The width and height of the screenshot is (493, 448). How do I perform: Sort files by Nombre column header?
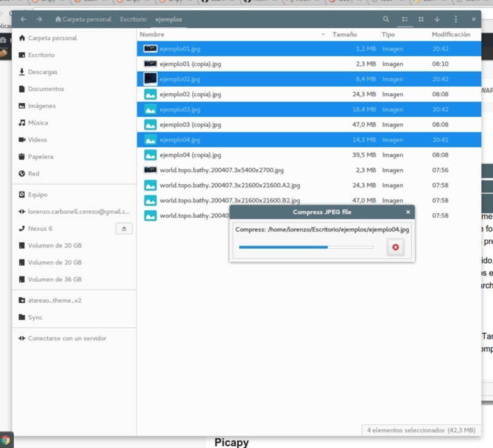click(x=152, y=34)
